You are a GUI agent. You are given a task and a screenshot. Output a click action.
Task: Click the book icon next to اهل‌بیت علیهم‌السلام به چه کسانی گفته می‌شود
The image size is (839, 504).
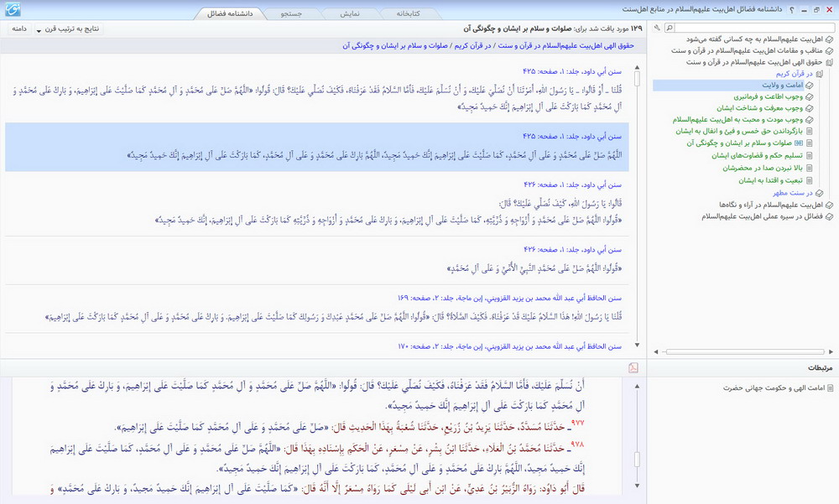tap(829, 39)
